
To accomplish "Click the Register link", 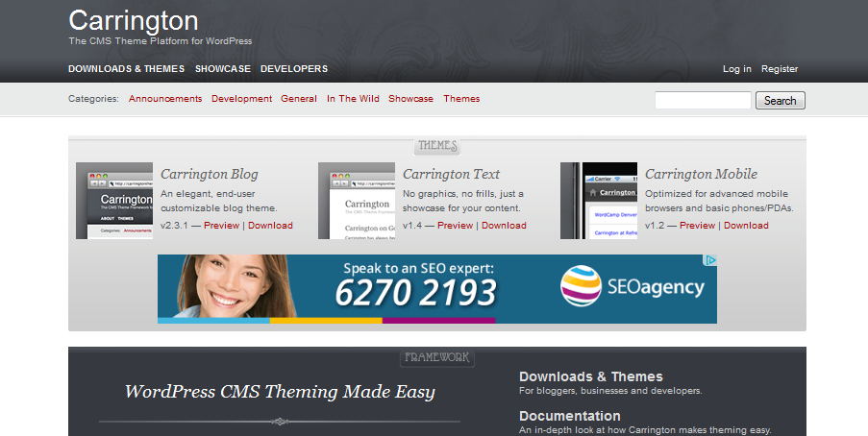I will pyautogui.click(x=780, y=68).
